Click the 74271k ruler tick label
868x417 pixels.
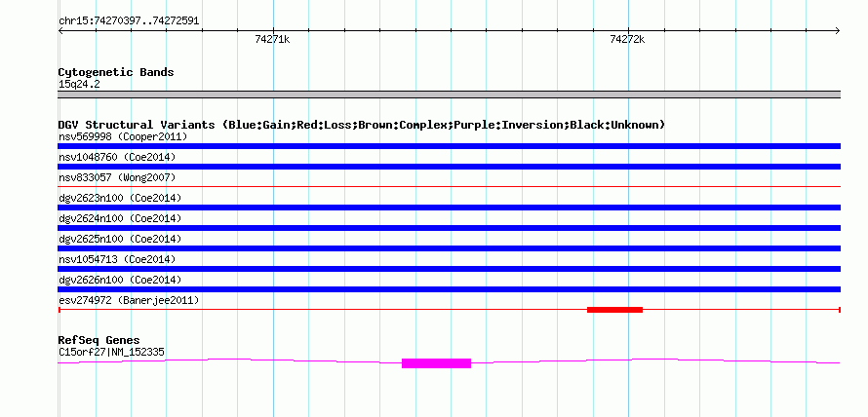tap(272, 39)
